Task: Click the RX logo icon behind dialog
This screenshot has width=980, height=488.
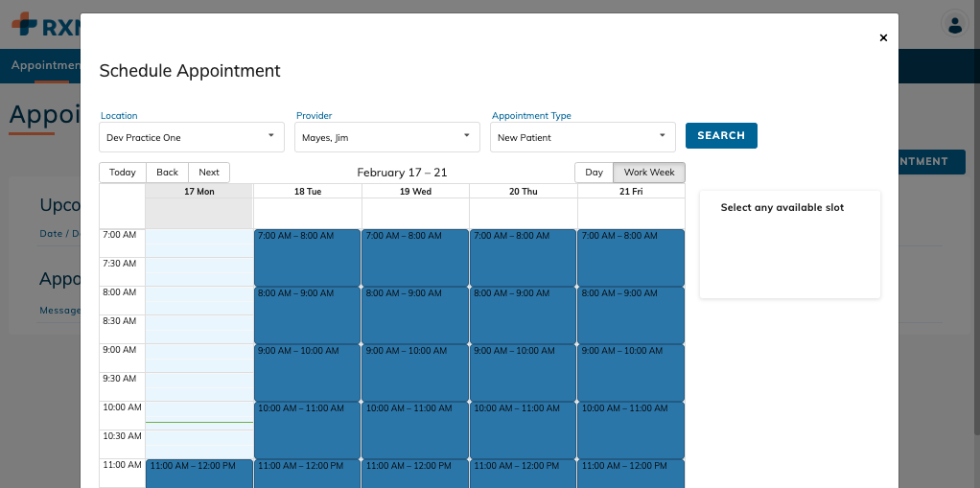Action: coord(24,24)
